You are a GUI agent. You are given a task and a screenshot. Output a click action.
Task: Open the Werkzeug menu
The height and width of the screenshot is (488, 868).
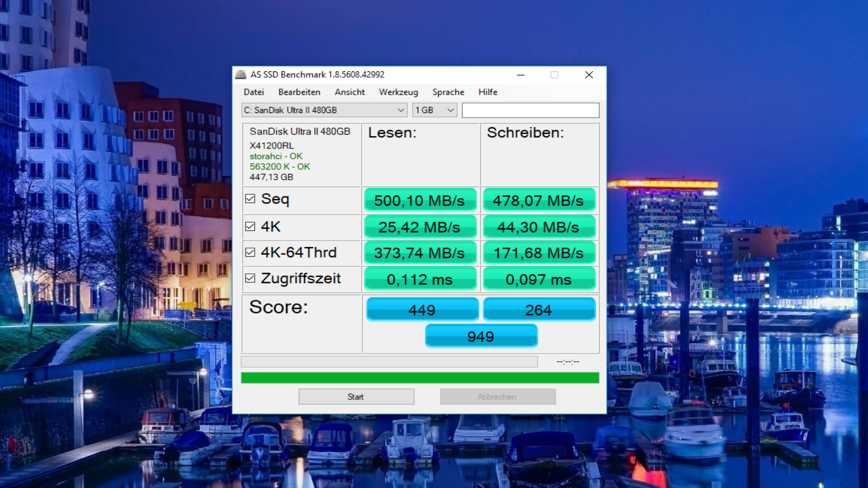click(398, 92)
